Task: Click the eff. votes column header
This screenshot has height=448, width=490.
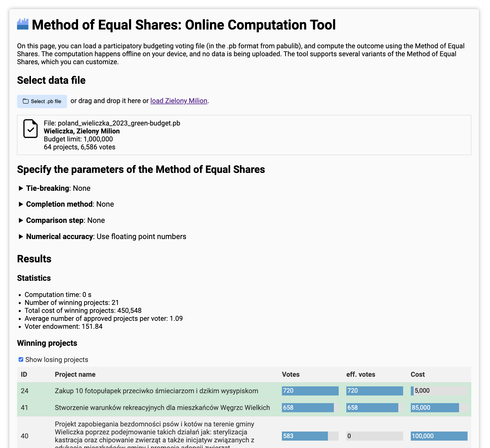Action: click(x=361, y=374)
